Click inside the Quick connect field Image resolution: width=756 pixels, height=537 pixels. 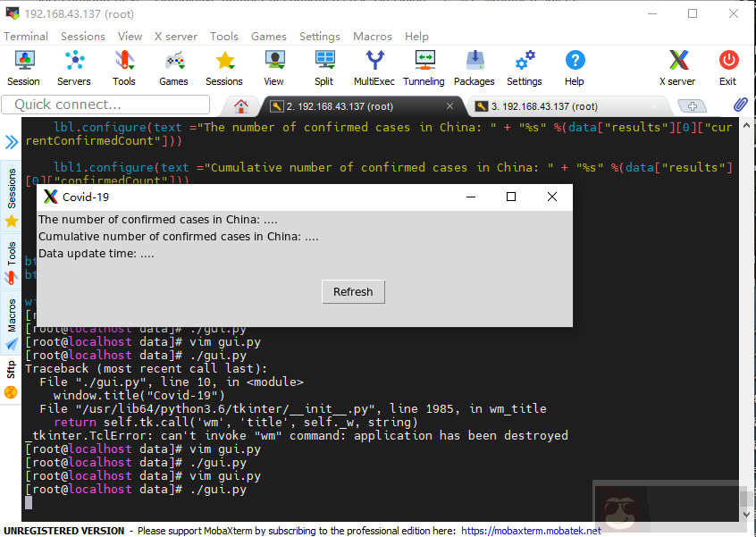[105, 105]
